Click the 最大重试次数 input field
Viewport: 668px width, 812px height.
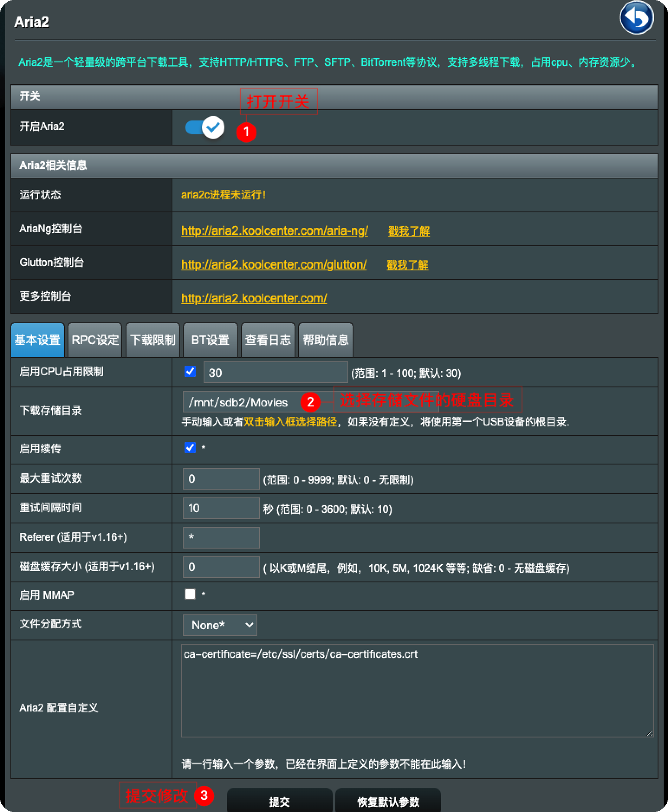click(x=221, y=479)
